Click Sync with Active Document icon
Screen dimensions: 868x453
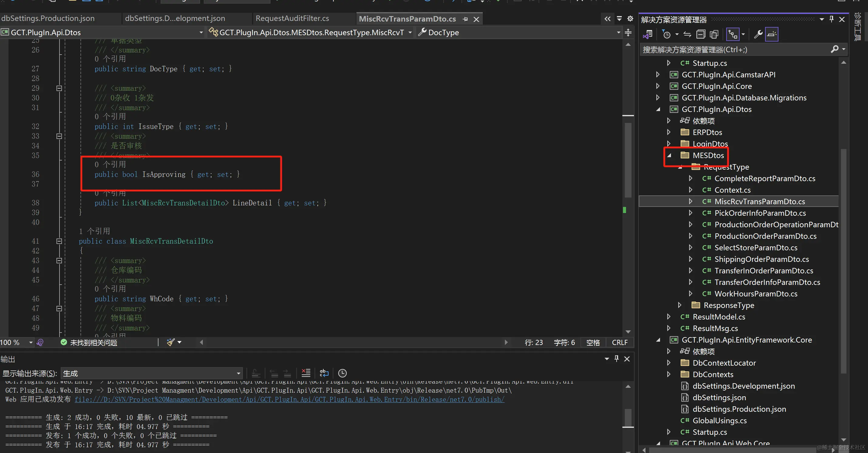click(x=687, y=34)
